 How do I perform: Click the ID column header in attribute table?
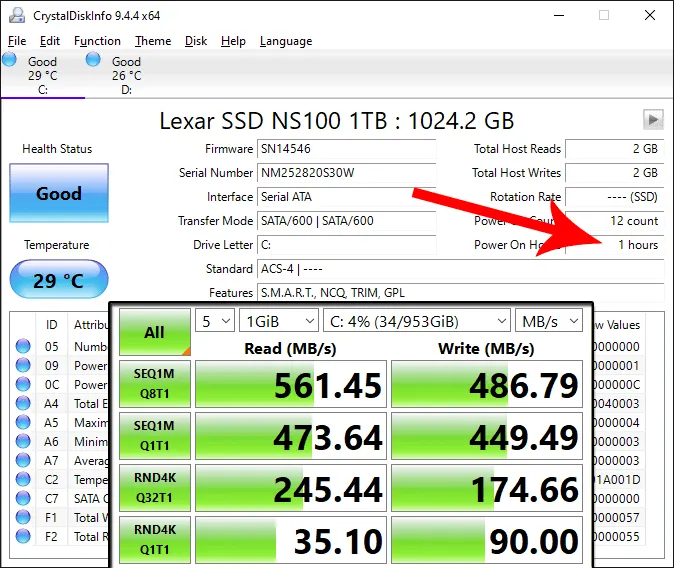[51, 325]
